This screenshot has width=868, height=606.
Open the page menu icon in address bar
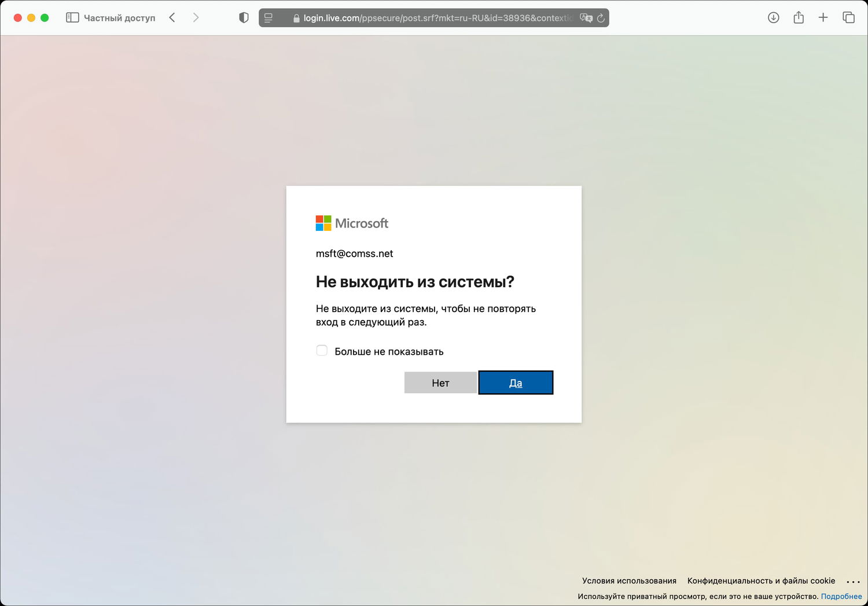point(269,18)
